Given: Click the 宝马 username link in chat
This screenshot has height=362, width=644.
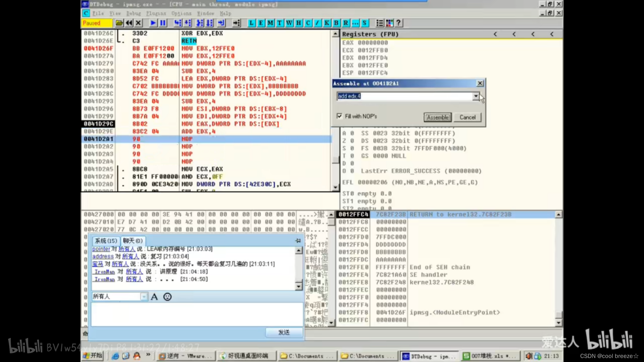Looking at the screenshot, I should click(x=98, y=264).
